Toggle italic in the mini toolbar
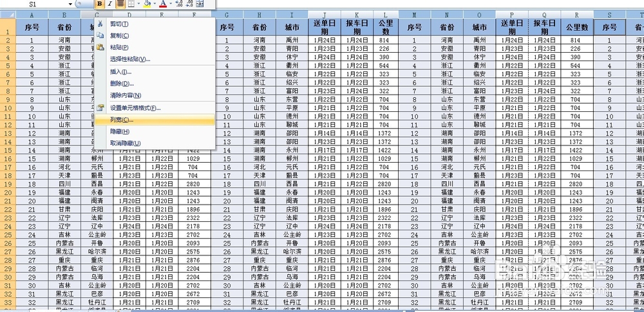This screenshot has width=644, height=312. point(109,4)
